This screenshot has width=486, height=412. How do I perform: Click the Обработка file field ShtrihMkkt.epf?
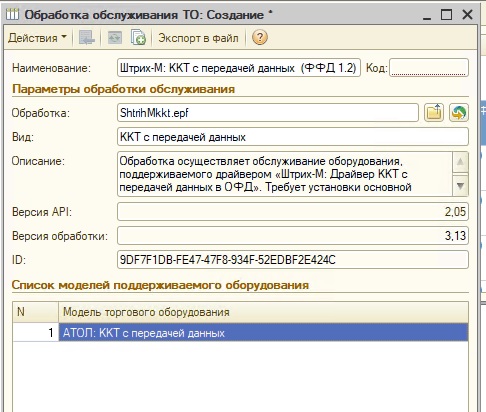[x=268, y=113]
